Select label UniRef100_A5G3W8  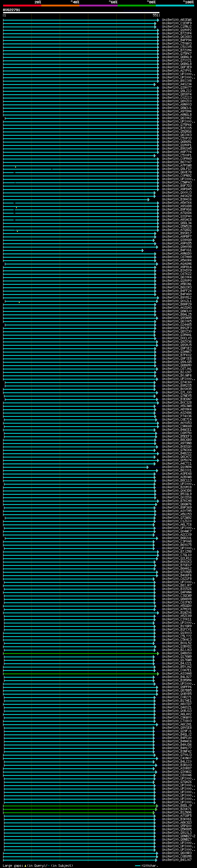coord(176,406)
